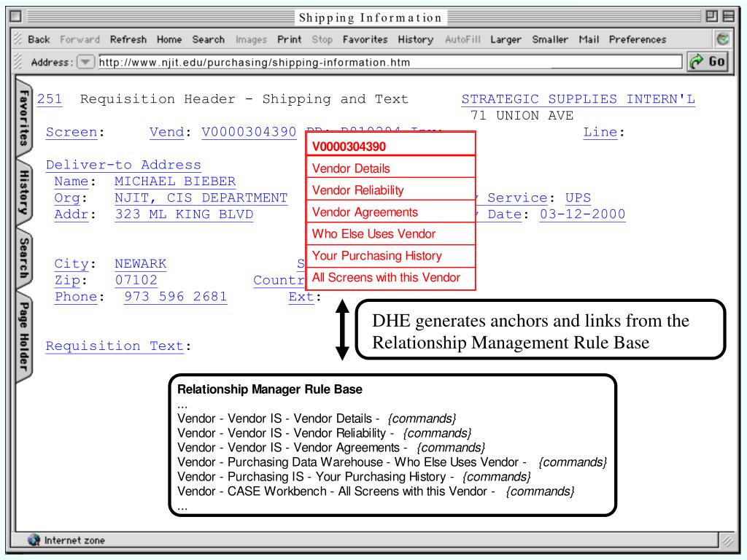Click the Images toolbar button
The image size is (747, 560).
coord(251,39)
